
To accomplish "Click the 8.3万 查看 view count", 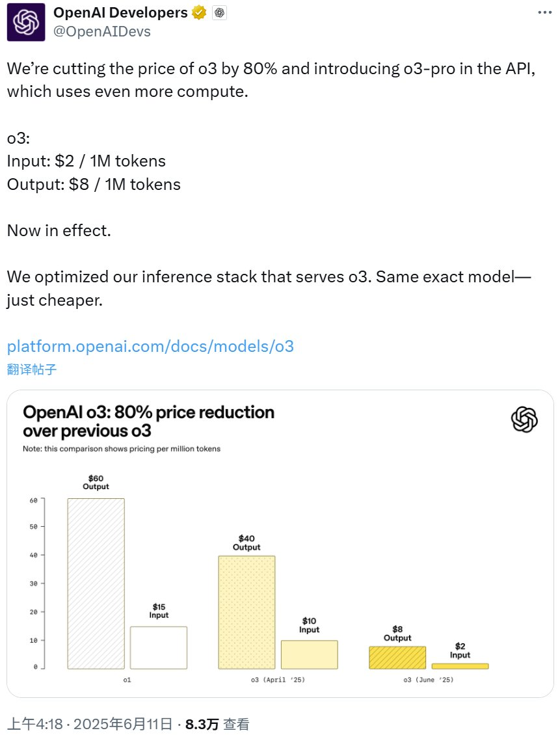I will pyautogui.click(x=218, y=723).
